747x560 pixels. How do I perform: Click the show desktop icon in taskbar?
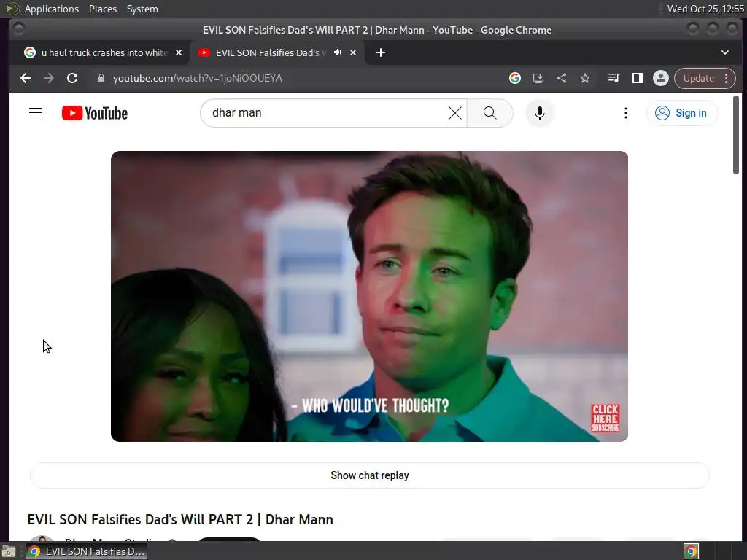9,551
